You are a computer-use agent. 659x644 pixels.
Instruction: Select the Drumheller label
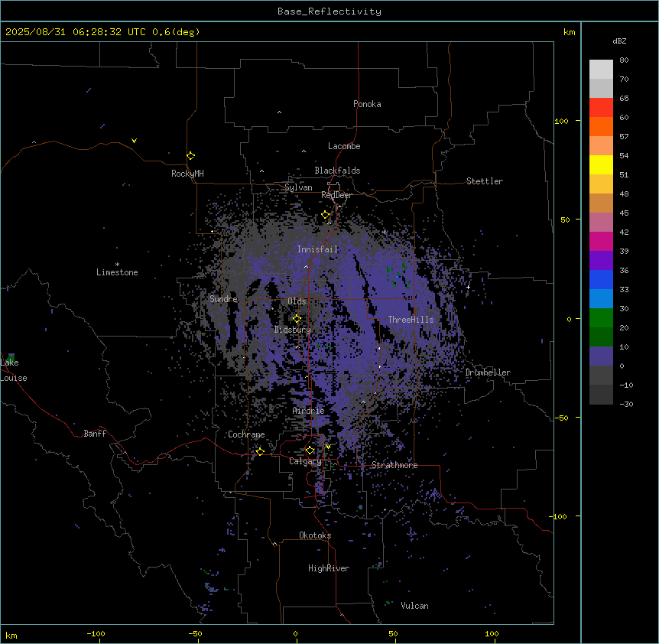(x=488, y=372)
